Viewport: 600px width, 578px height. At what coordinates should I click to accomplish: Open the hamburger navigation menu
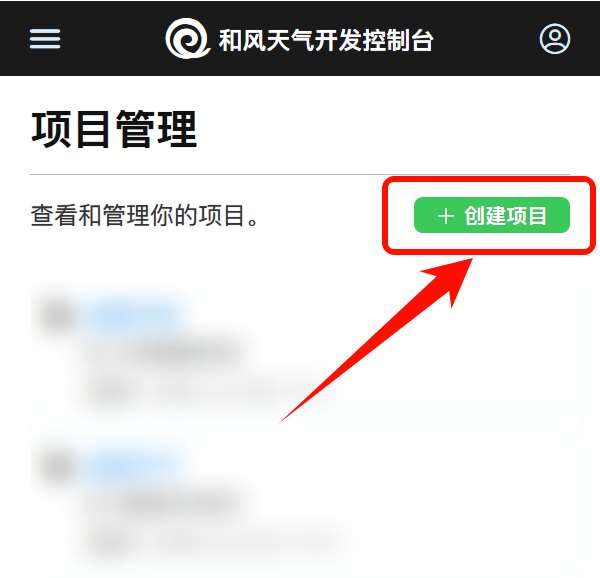(x=45, y=39)
